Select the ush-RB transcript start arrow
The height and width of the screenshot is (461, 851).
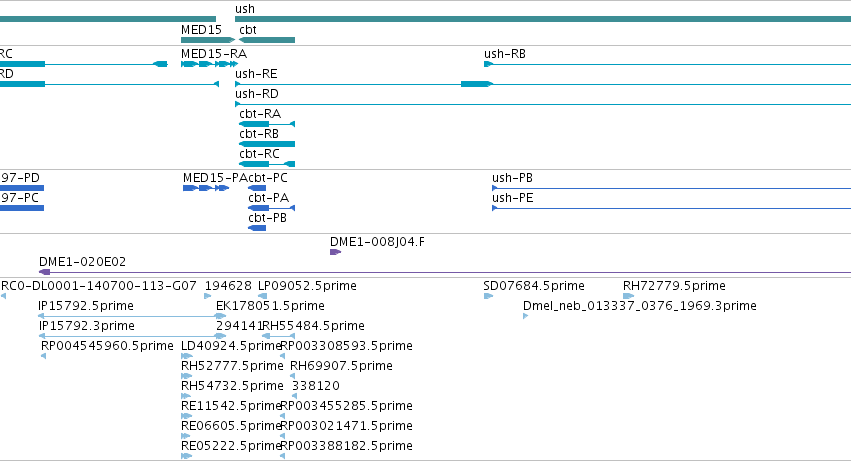[x=488, y=64]
